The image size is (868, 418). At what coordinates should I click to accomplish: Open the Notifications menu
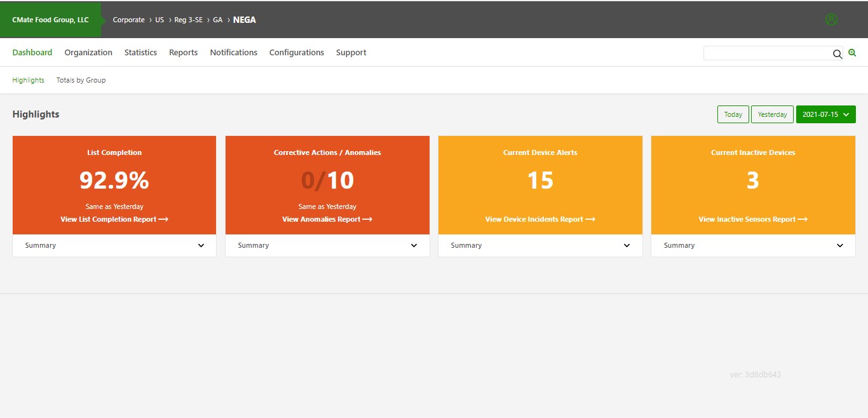click(x=233, y=53)
